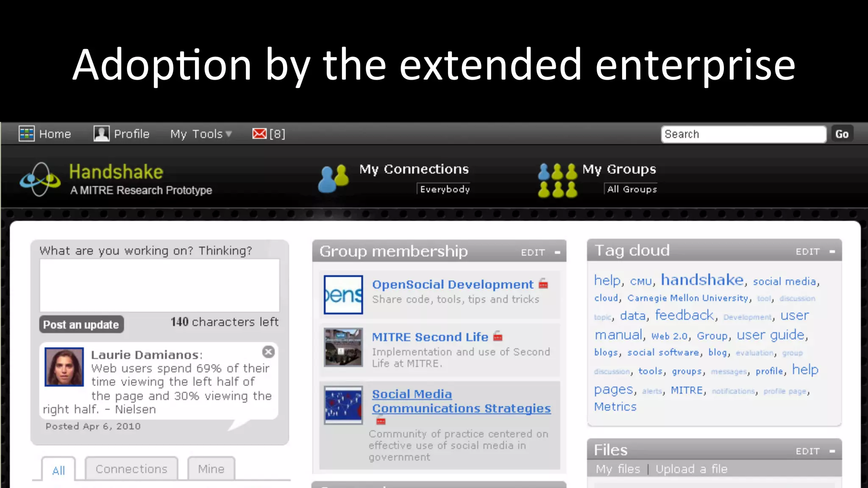Click the MITRE tag
The width and height of the screenshot is (868, 488).
(687, 390)
